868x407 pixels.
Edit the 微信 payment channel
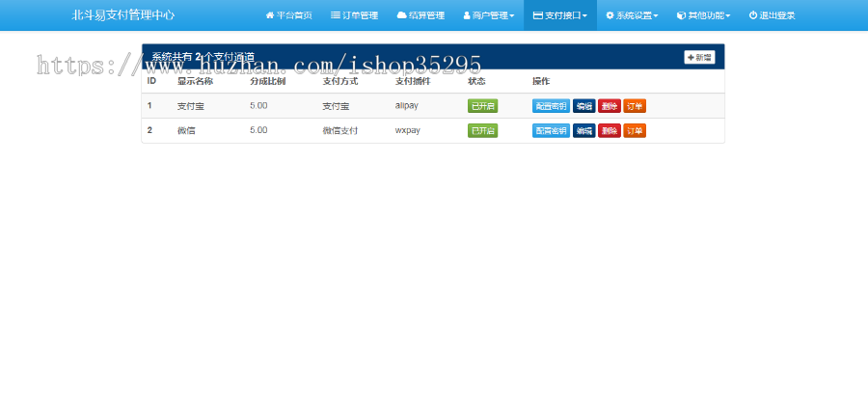(x=583, y=130)
